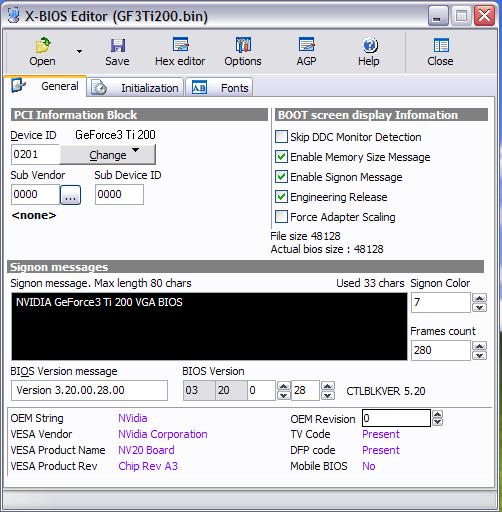Image resolution: width=502 pixels, height=512 pixels.
Task: Toggle Enable Signon Message checkbox
Action: pyautogui.click(x=281, y=177)
